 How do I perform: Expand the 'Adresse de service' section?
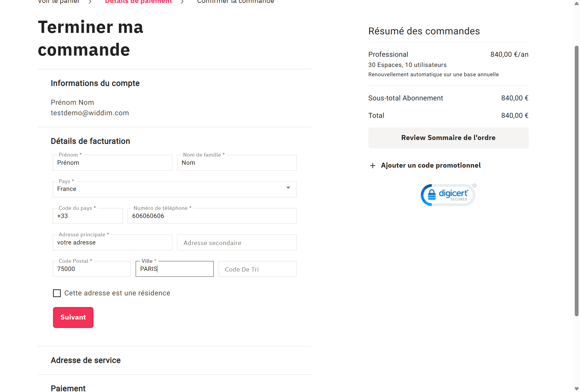click(x=86, y=360)
